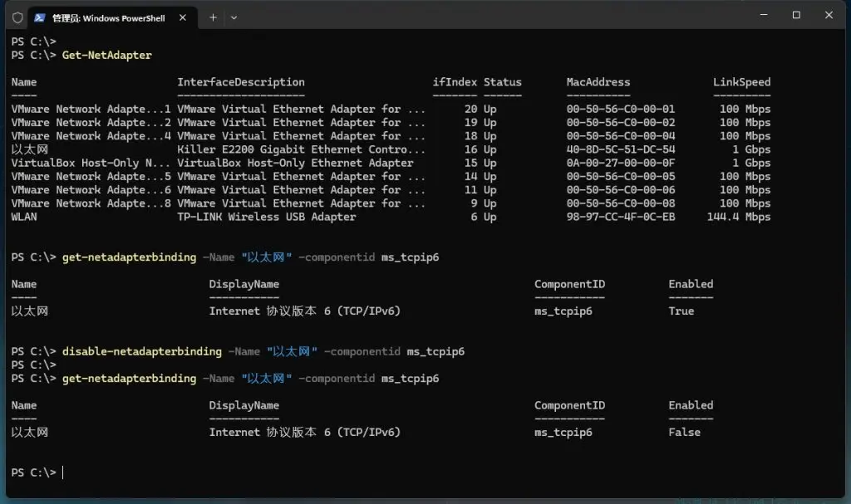The height and width of the screenshot is (504, 851).
Task: Click the disable-netadapterbinding command text
Action: point(141,351)
